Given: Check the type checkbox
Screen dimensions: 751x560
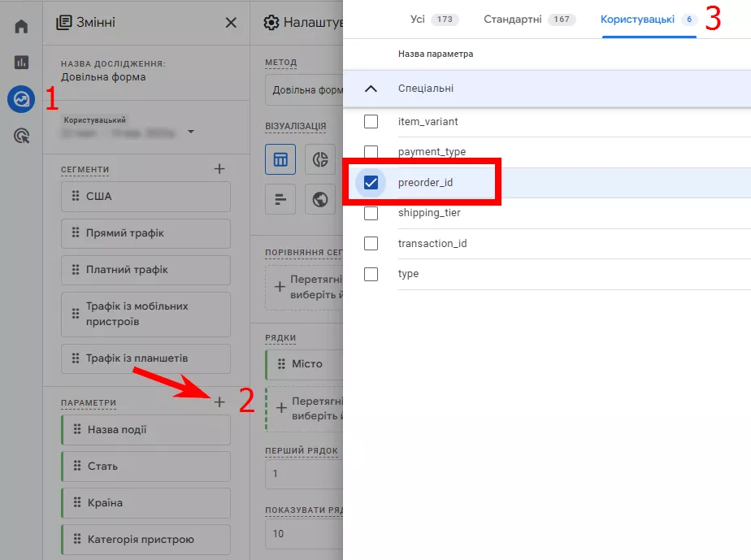Looking at the screenshot, I should 371,274.
